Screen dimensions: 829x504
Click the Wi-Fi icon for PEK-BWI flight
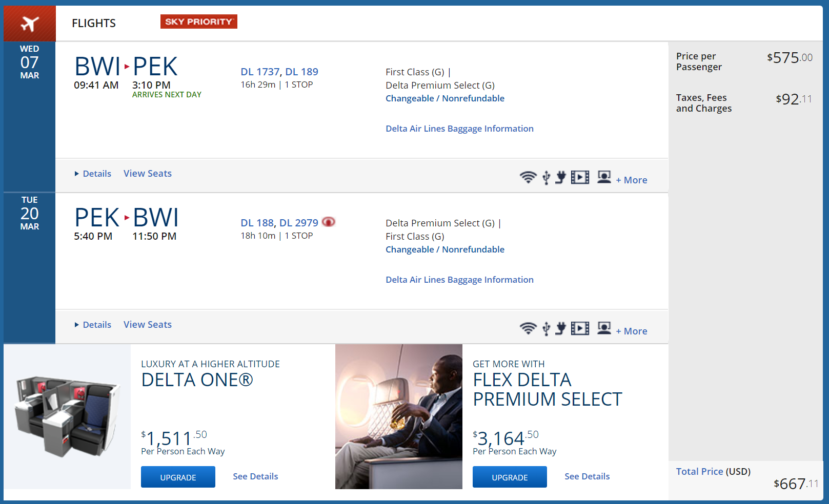coord(528,328)
